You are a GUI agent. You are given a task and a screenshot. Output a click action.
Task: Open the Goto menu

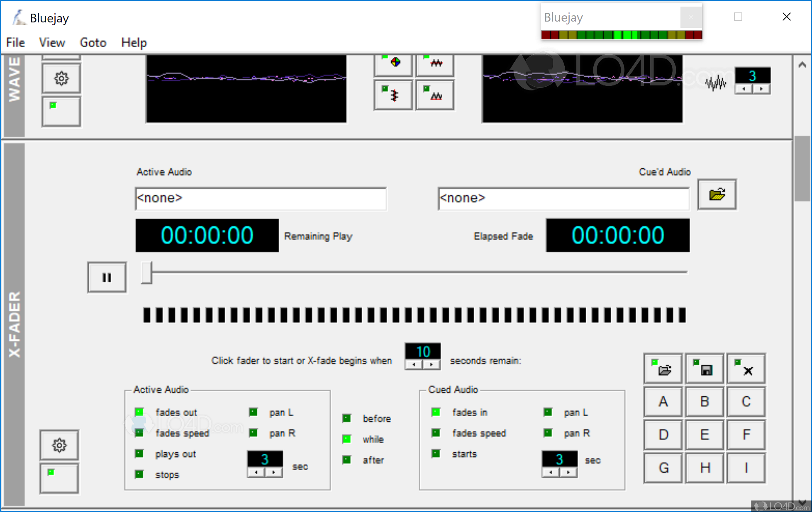93,42
